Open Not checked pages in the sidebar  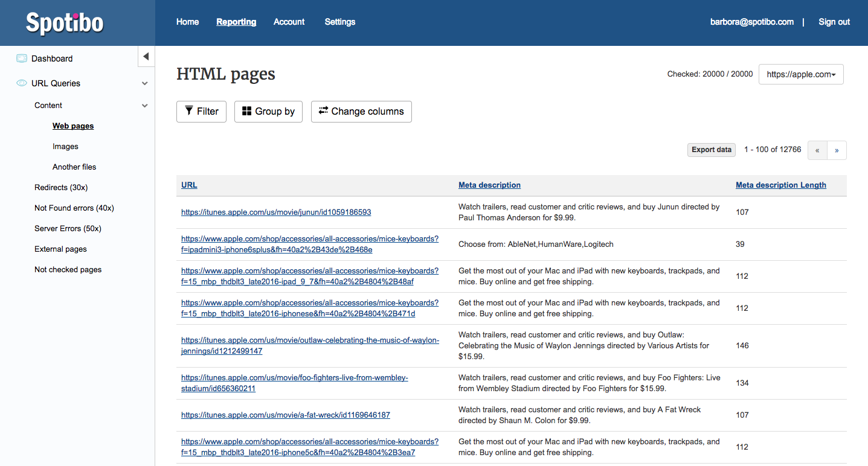pos(68,270)
